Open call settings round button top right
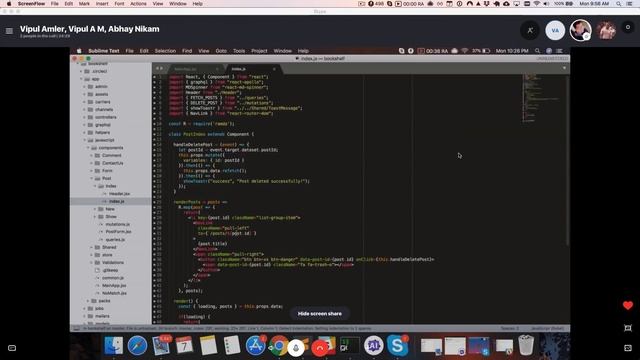This screenshot has width=640, height=360. click(x=628, y=27)
